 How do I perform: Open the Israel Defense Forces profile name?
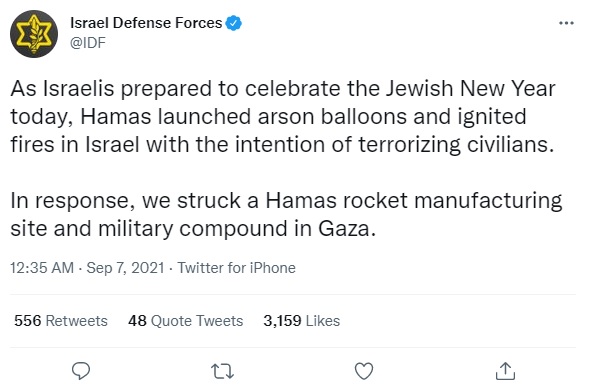[x=146, y=23]
